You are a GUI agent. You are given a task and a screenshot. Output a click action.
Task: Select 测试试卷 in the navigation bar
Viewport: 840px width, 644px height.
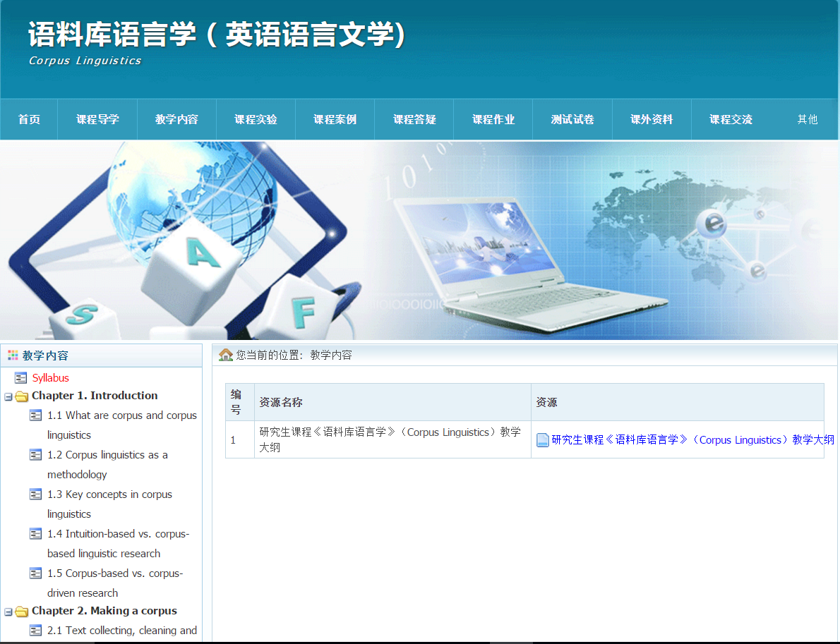pyautogui.click(x=572, y=119)
